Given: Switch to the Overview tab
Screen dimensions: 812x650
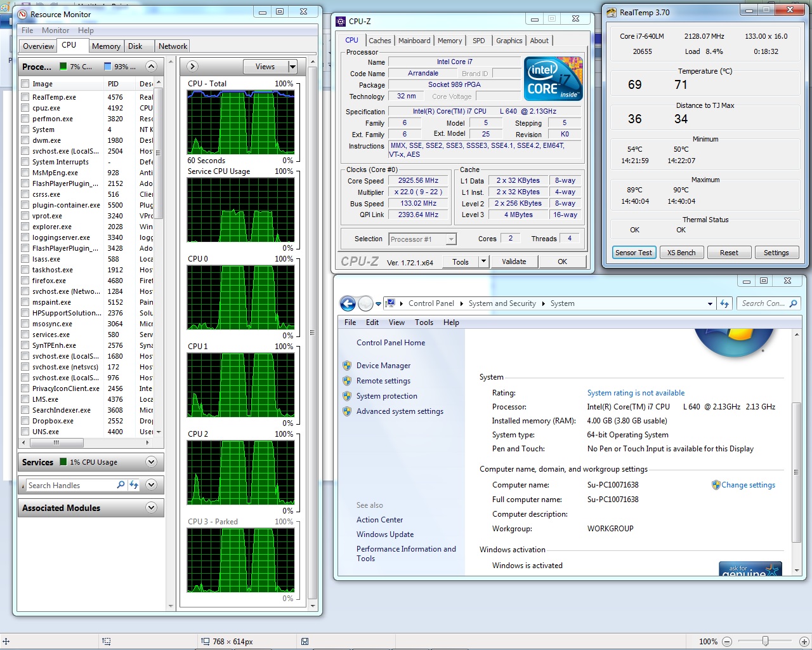Looking at the screenshot, I should click(x=38, y=46).
